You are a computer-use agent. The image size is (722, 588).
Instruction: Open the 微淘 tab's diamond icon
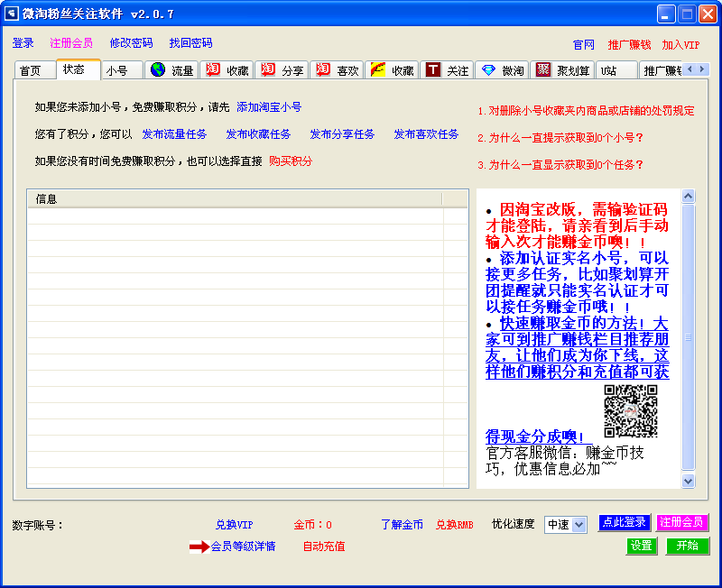(488, 69)
